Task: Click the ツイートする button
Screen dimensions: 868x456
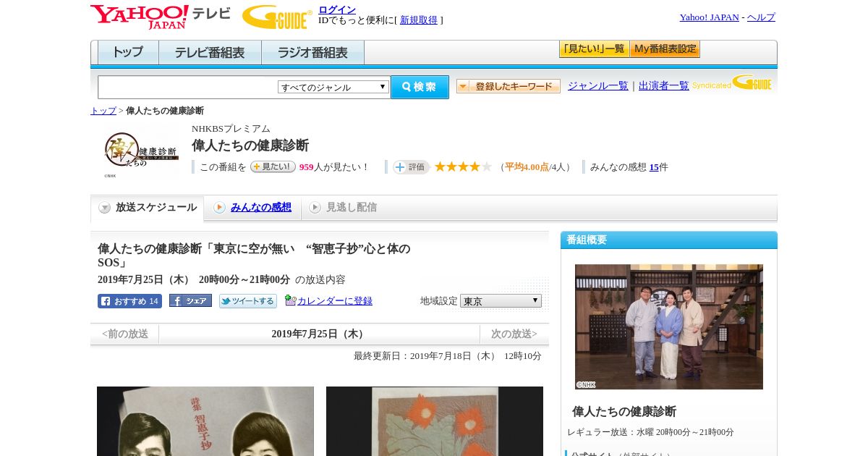Action: (248, 301)
